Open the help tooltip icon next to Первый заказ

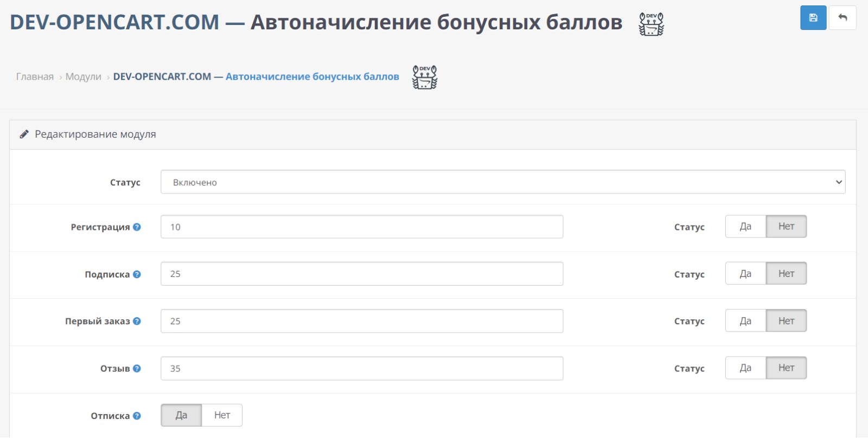coord(137,321)
